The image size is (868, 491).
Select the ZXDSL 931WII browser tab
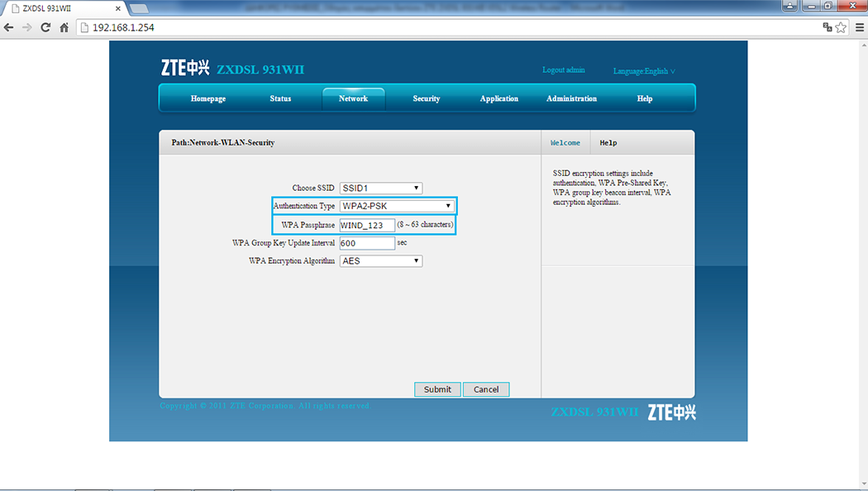pyautogui.click(x=64, y=8)
